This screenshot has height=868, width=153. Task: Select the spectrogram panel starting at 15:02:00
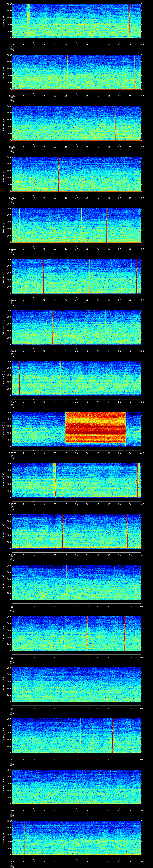click(x=77, y=72)
